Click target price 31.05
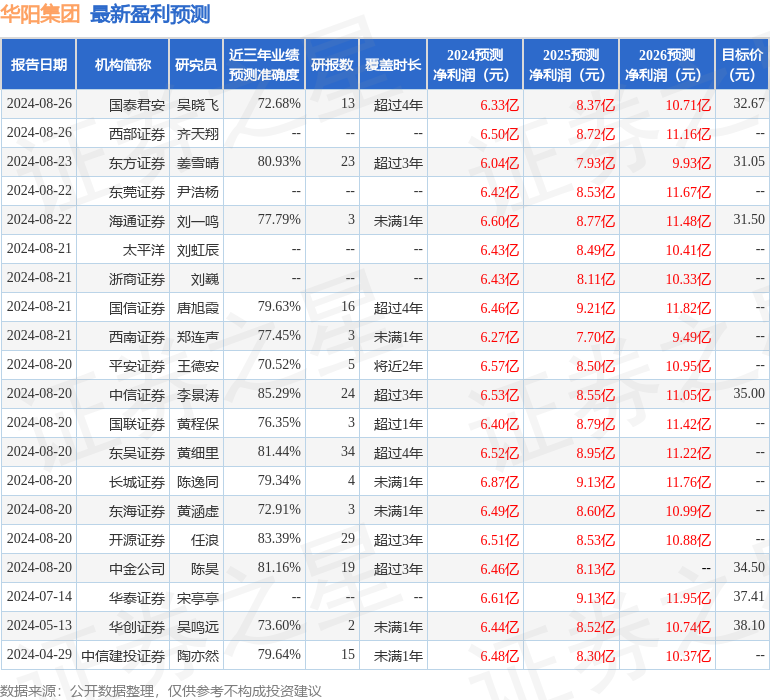 (x=749, y=161)
